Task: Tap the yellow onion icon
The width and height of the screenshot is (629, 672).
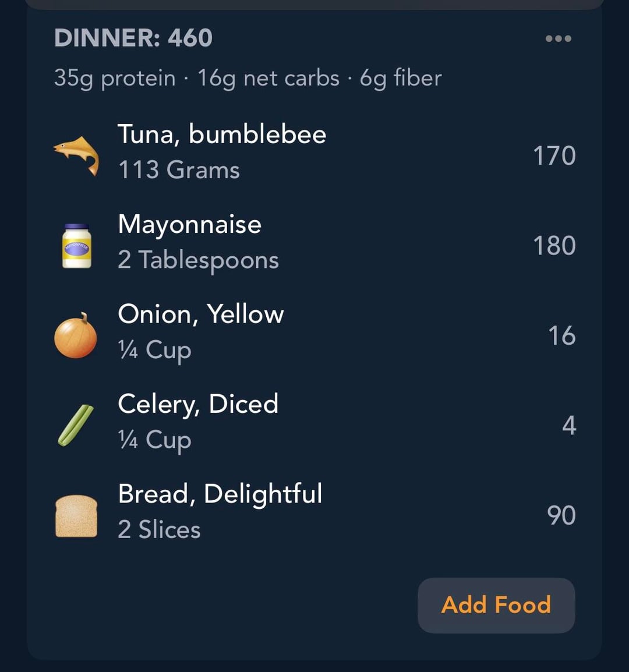Action: click(76, 336)
